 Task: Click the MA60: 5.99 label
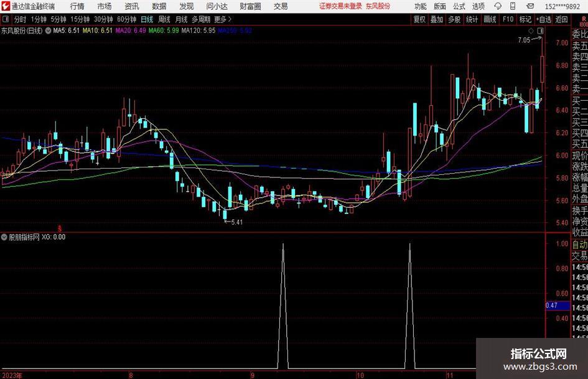click(164, 30)
